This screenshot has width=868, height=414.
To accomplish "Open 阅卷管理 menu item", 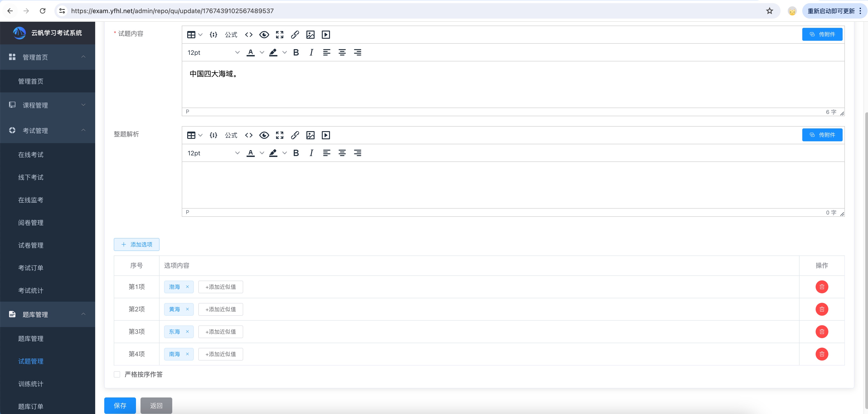I will [48, 223].
